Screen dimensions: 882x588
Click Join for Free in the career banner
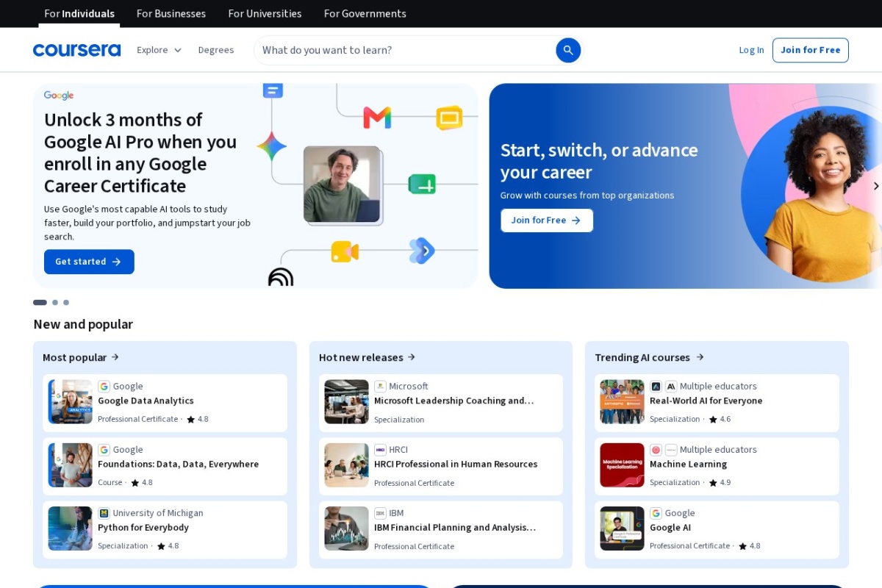pyautogui.click(x=547, y=220)
